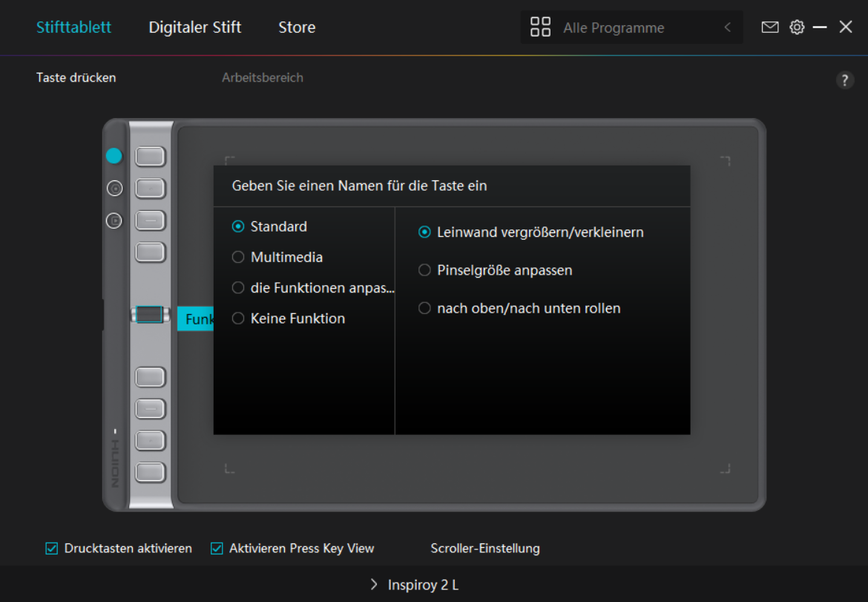Viewport: 868px width, 602px height.
Task: Choose the Keine Funktion radio option
Action: 238,318
